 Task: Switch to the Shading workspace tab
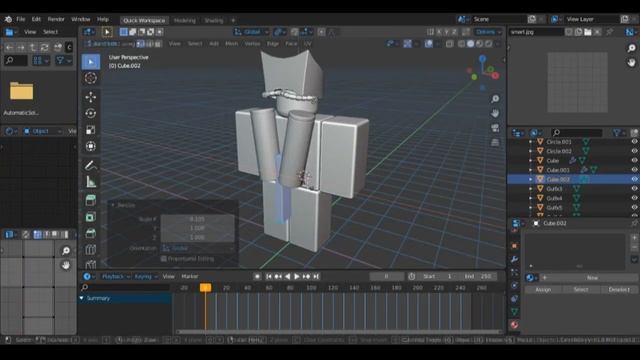click(214, 20)
